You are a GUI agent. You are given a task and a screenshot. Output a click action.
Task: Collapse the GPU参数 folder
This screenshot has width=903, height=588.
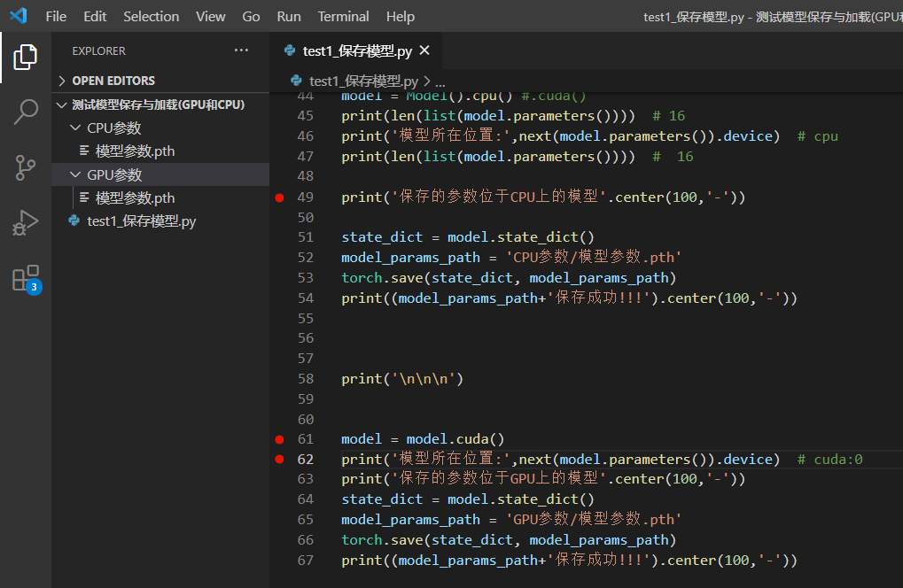(x=75, y=174)
